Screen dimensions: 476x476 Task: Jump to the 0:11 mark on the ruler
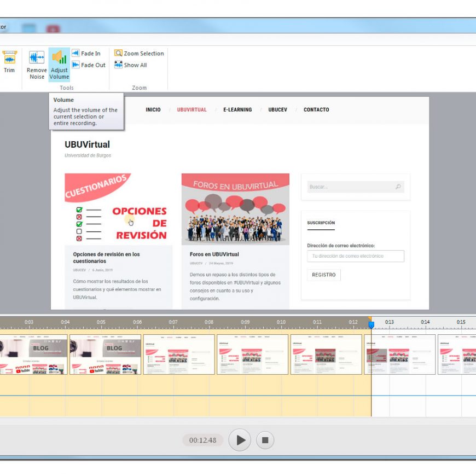(317, 322)
